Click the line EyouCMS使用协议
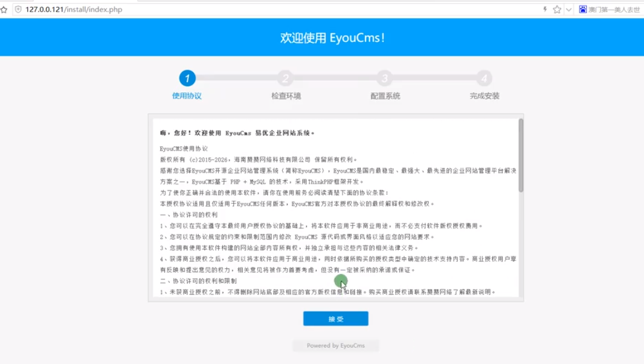The image size is (644, 364). pyautogui.click(x=184, y=149)
